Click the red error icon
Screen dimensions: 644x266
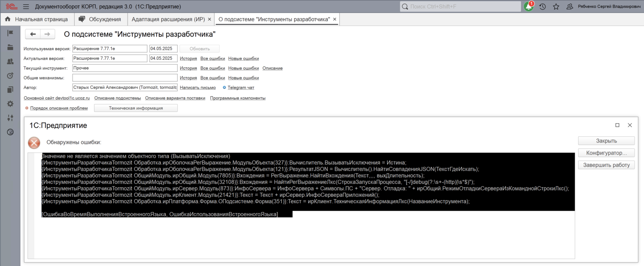pyautogui.click(x=34, y=143)
